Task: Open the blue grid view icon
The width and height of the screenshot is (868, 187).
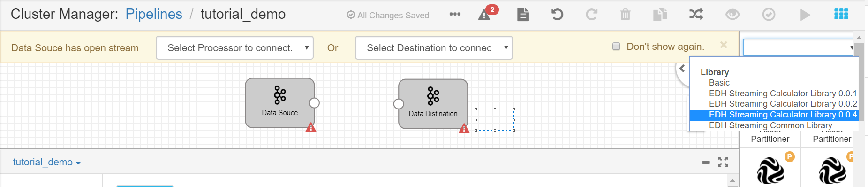Action: tap(841, 15)
